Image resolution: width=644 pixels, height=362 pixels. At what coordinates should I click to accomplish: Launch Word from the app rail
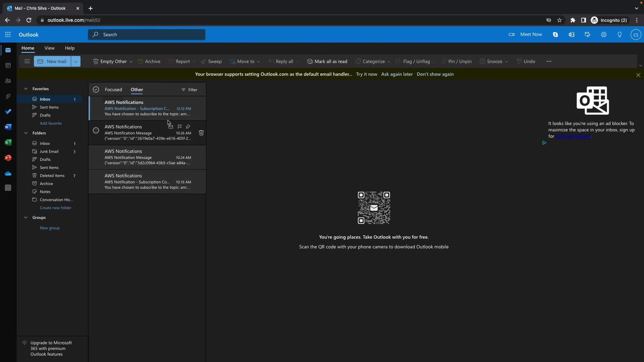click(x=8, y=127)
